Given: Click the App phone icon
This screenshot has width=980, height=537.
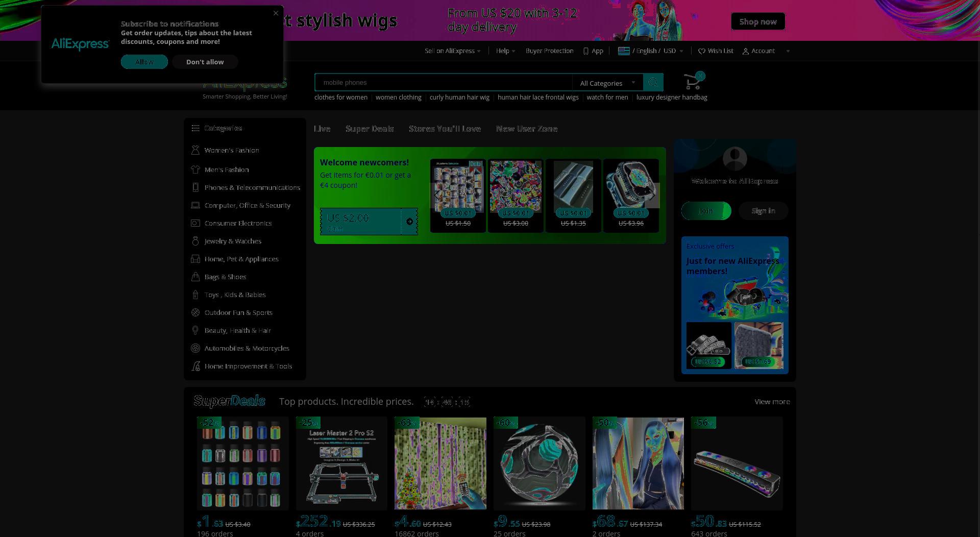Looking at the screenshot, I should point(586,51).
